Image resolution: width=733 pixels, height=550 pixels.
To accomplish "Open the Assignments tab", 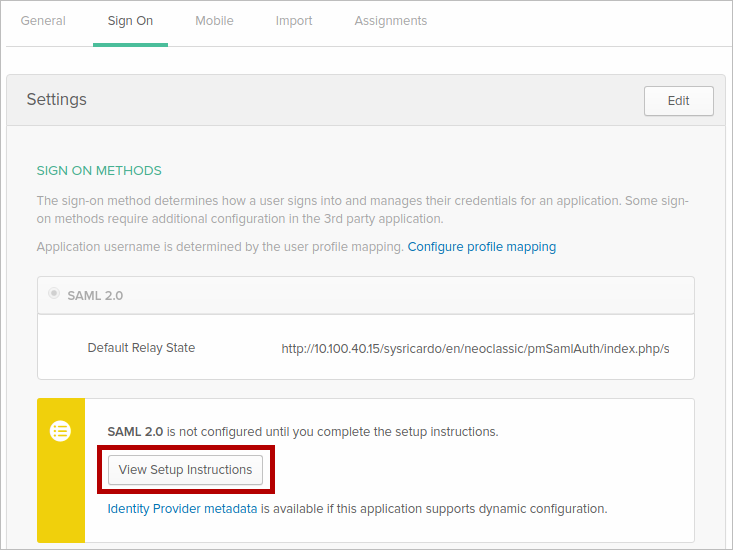I will [390, 21].
